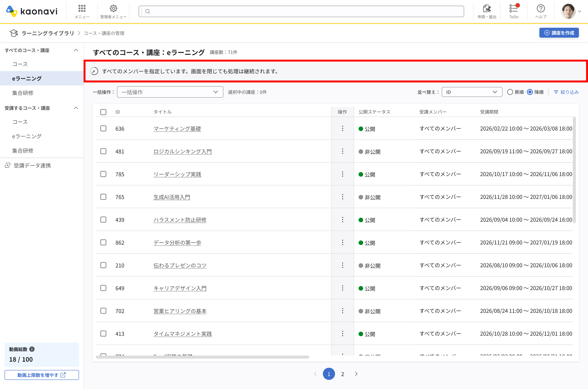Open the 申請・届出 icon
Image resolution: width=588 pixels, height=389 pixels.
(487, 8)
